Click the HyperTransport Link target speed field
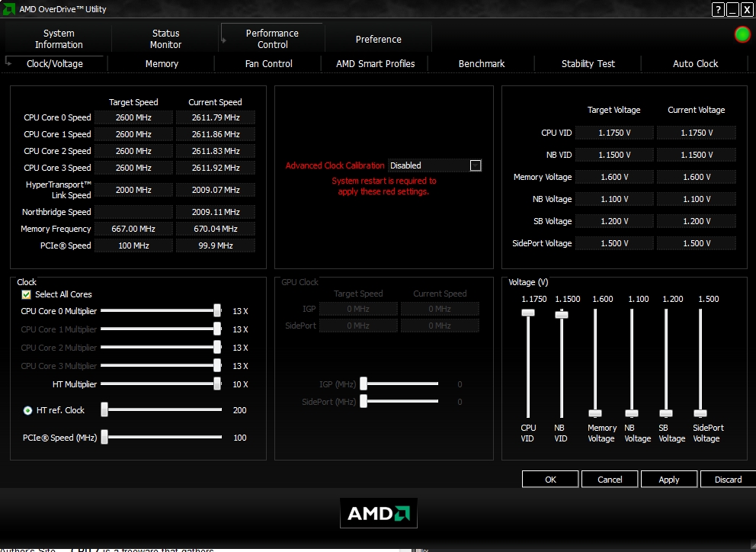The width and height of the screenshot is (756, 552). [133, 190]
